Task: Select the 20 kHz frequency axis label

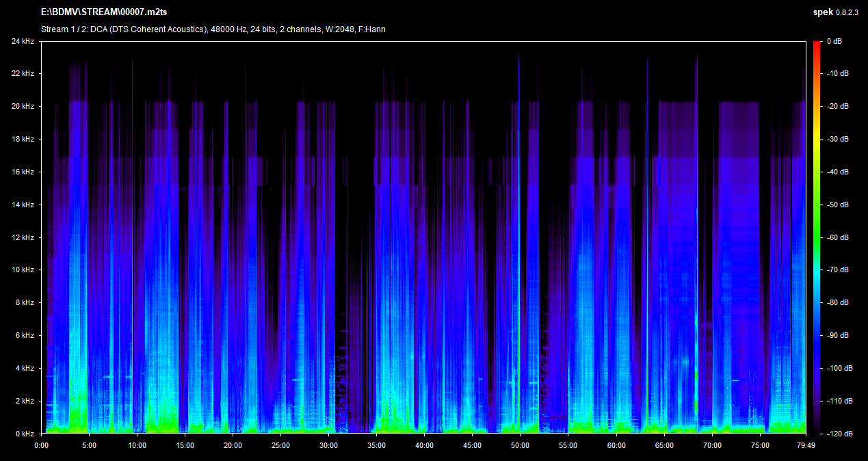Action: coord(23,107)
